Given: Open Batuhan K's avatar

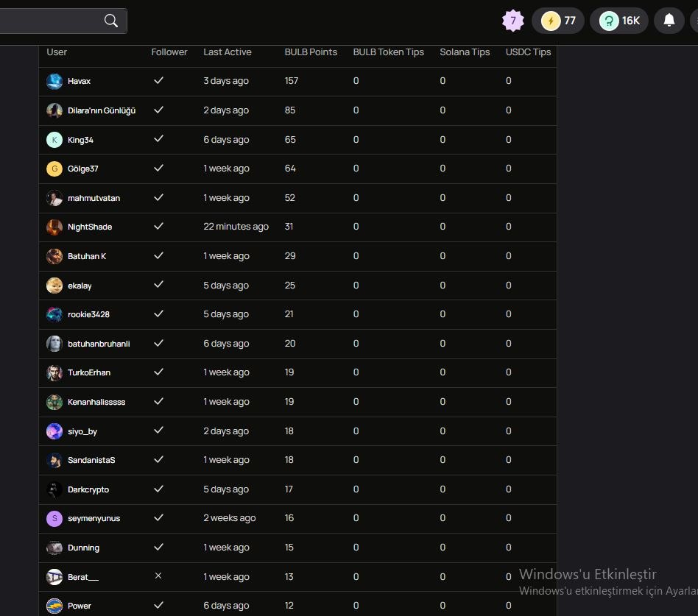Looking at the screenshot, I should click(54, 256).
